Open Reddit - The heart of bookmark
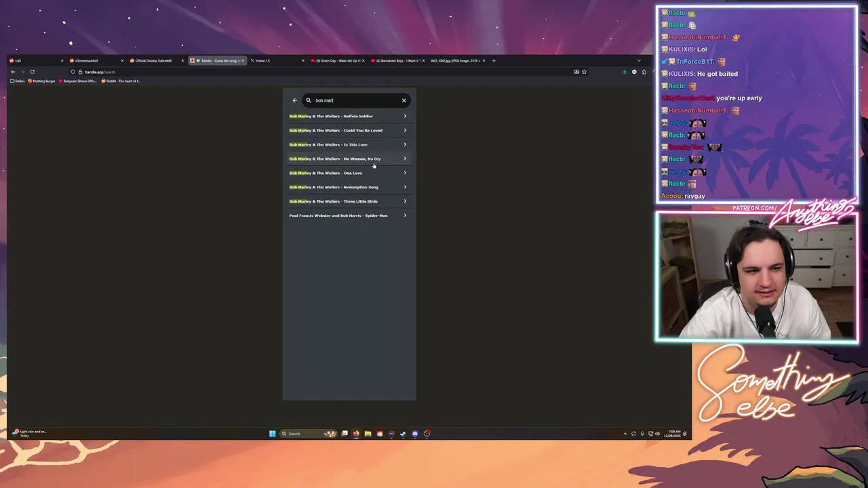 pyautogui.click(x=121, y=81)
